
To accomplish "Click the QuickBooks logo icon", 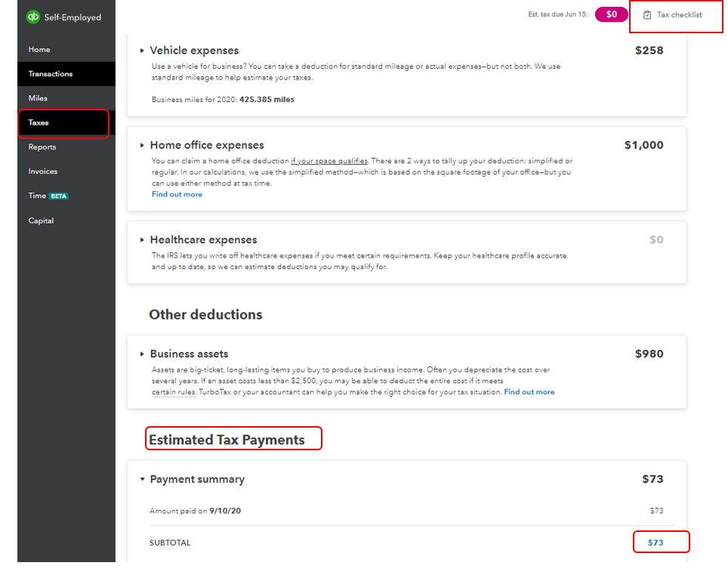I will click(33, 17).
